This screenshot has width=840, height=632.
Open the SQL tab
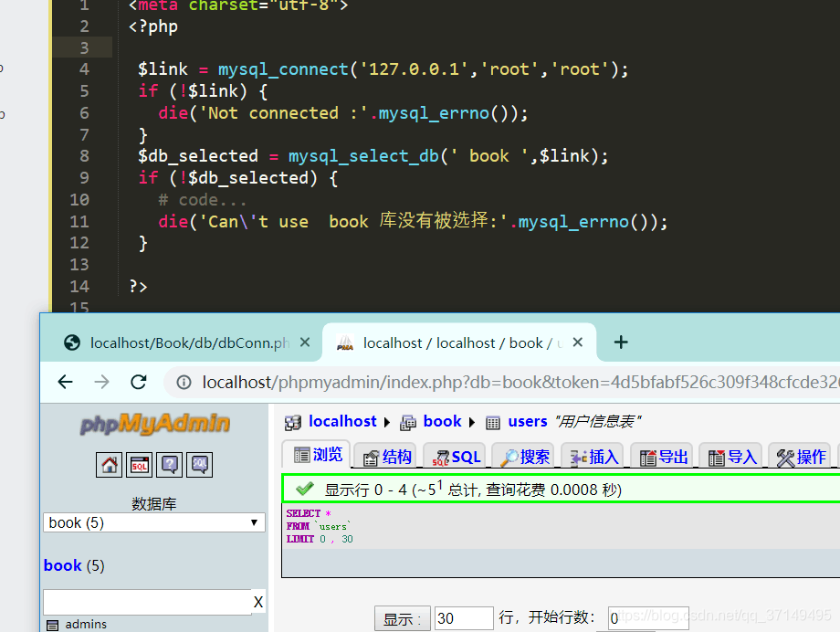pyautogui.click(x=456, y=457)
